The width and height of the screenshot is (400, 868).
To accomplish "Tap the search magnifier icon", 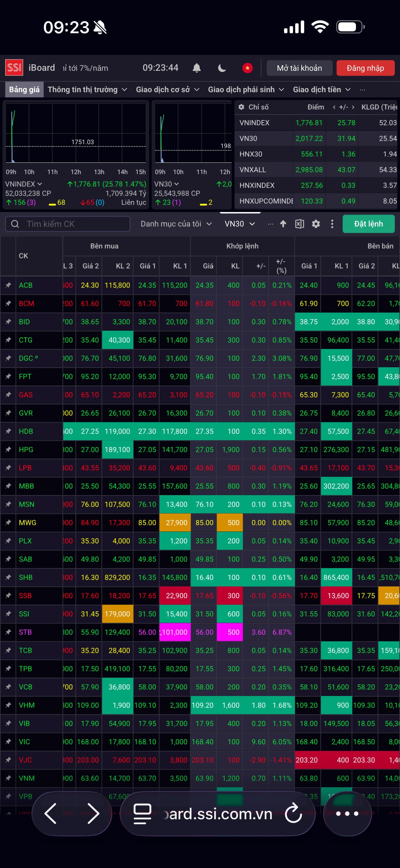I will point(15,224).
